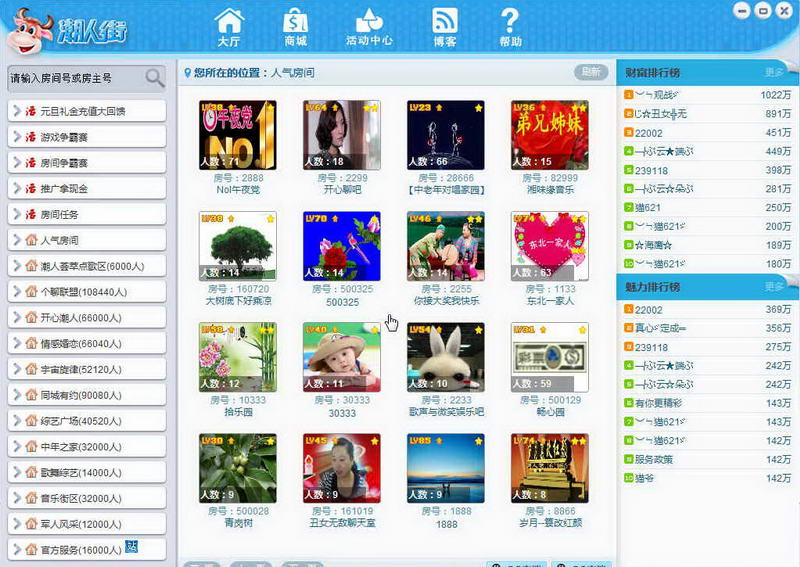Open room 500325 flower thumbnail
Viewport: 800px width, 567px height.
point(342,246)
